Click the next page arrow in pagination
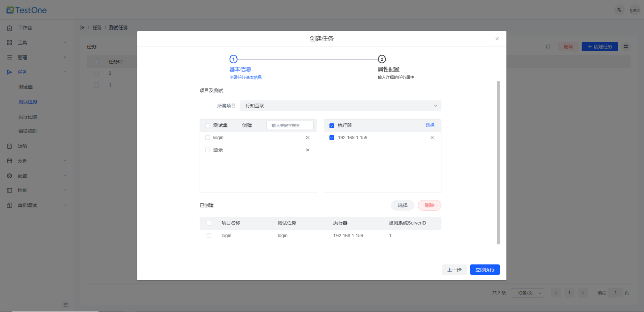644x312 pixels. [x=583, y=293]
